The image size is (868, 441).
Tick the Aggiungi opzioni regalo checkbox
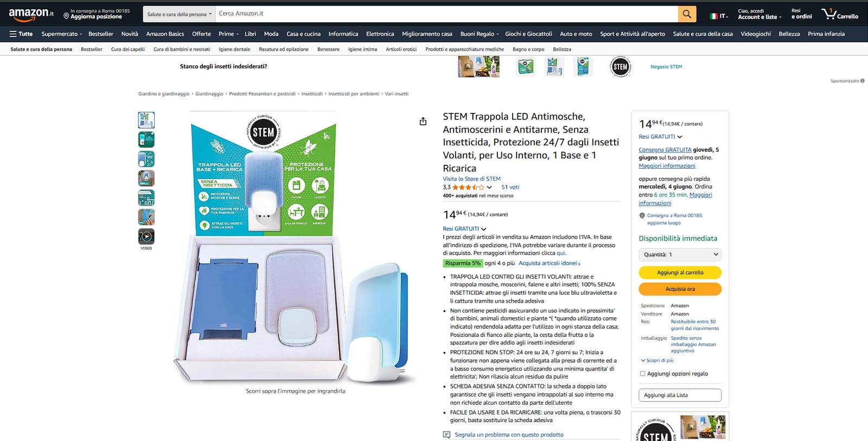[x=643, y=374]
